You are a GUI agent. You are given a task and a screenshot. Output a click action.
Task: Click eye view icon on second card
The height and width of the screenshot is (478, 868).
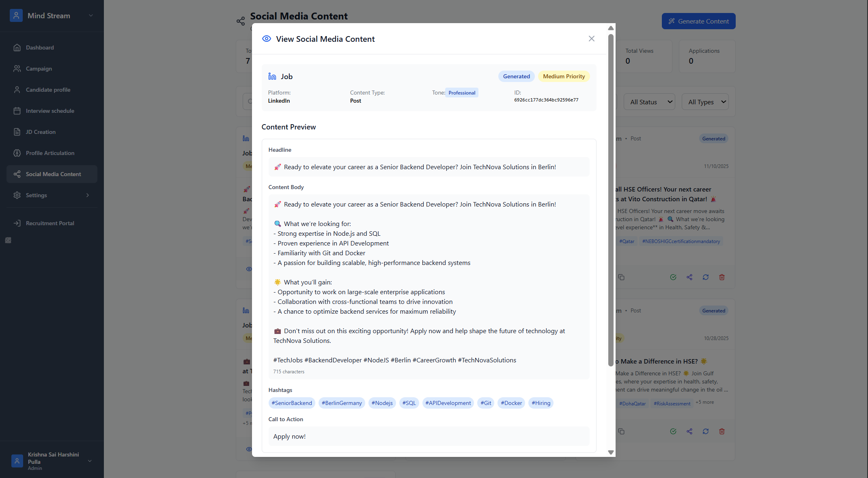[x=249, y=449]
